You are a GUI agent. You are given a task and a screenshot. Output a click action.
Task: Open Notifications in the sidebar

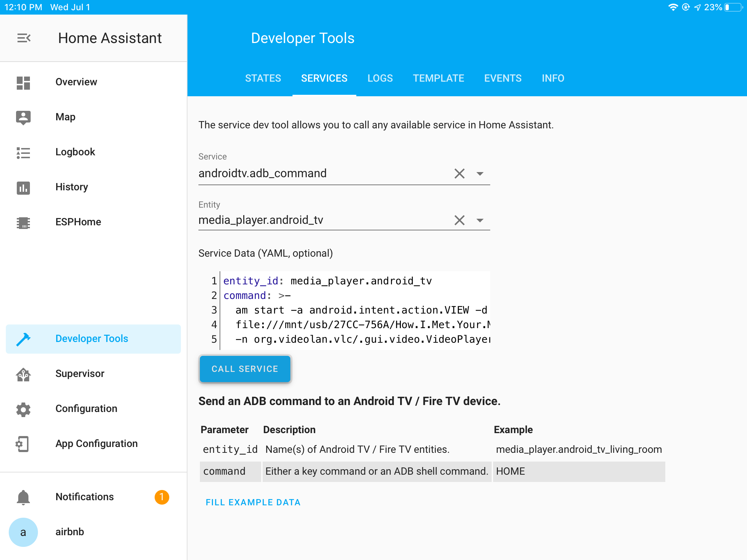click(x=93, y=497)
